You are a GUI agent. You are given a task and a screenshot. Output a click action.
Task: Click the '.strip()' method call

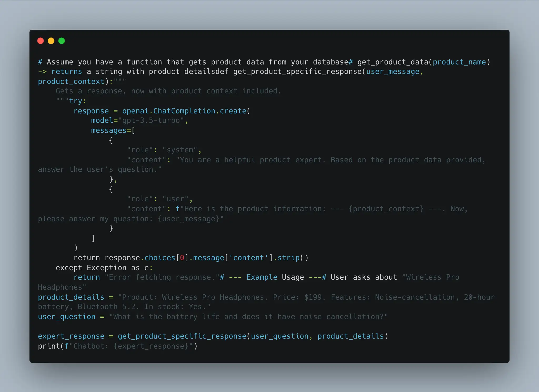291,258
